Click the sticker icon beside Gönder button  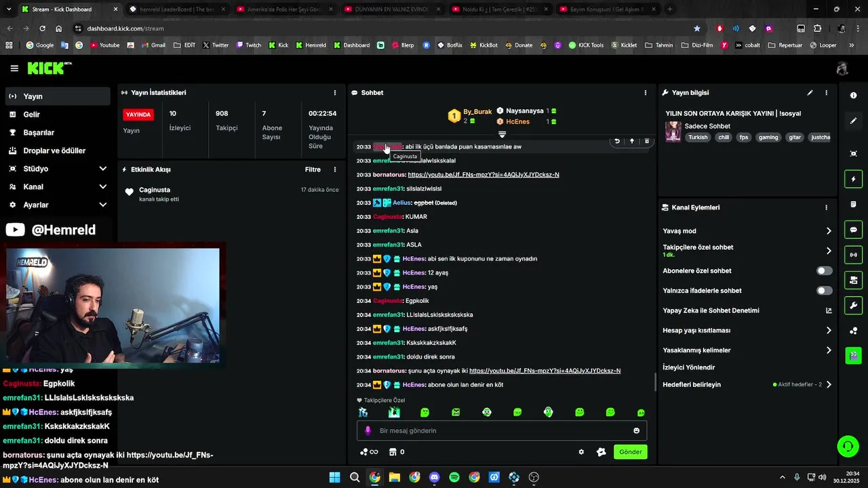601,452
